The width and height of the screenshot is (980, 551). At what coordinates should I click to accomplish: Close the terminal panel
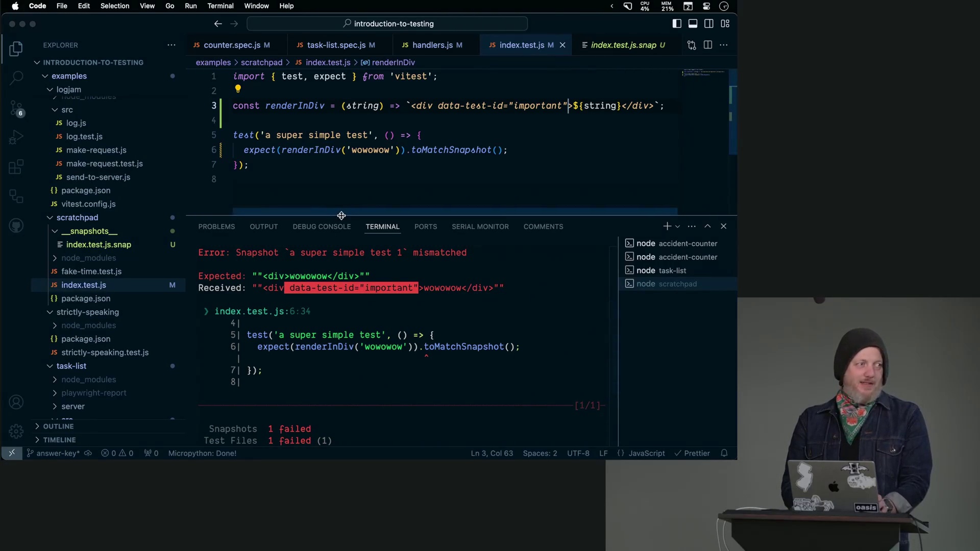coord(724,226)
